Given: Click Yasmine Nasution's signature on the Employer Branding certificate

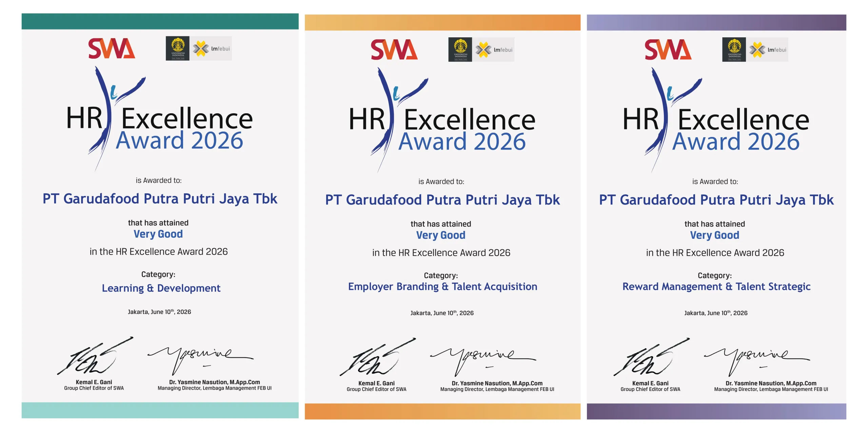Looking at the screenshot, I should 483,362.
